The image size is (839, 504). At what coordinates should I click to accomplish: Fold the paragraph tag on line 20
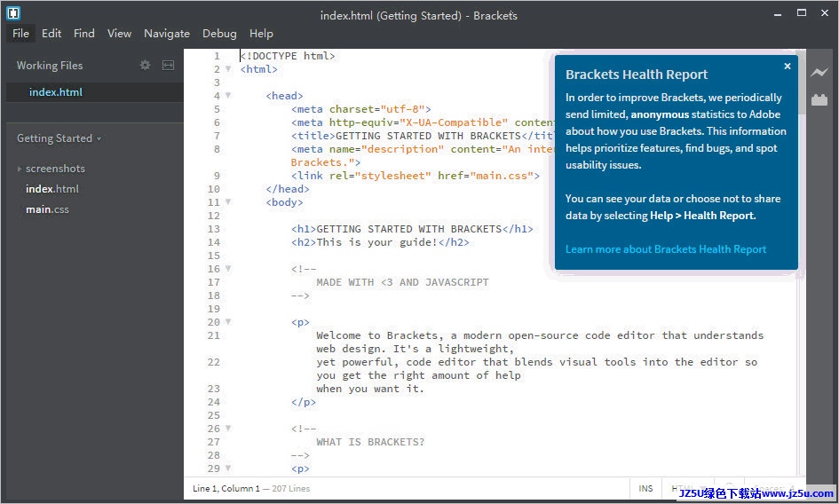pos(228,322)
